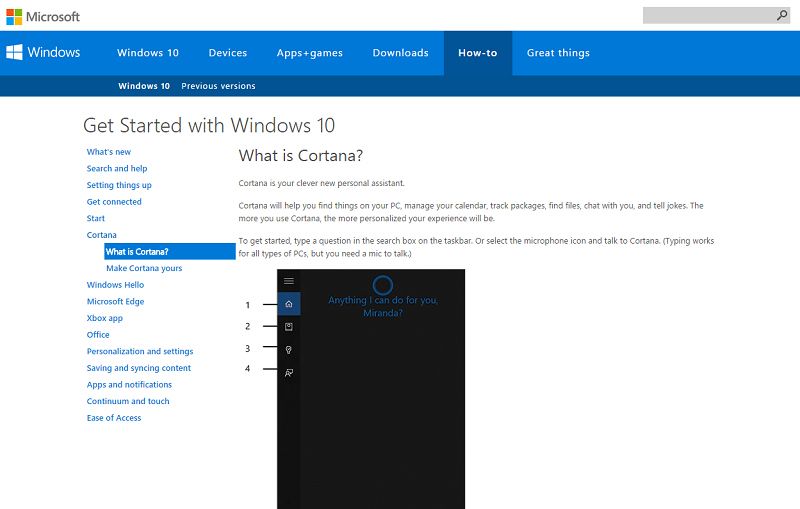800x509 pixels.
Task: Select the What is Cortana? sidebar item
Action: point(170,251)
